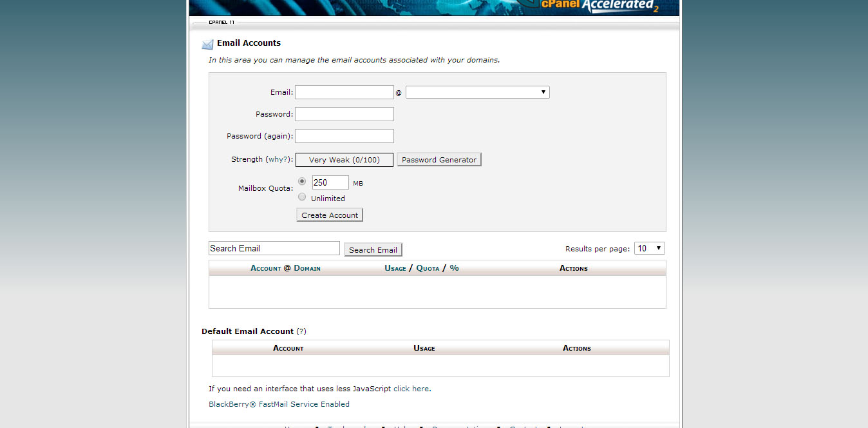Image resolution: width=868 pixels, height=428 pixels.
Task: Click the mailbox quota MB number field
Action: (330, 182)
